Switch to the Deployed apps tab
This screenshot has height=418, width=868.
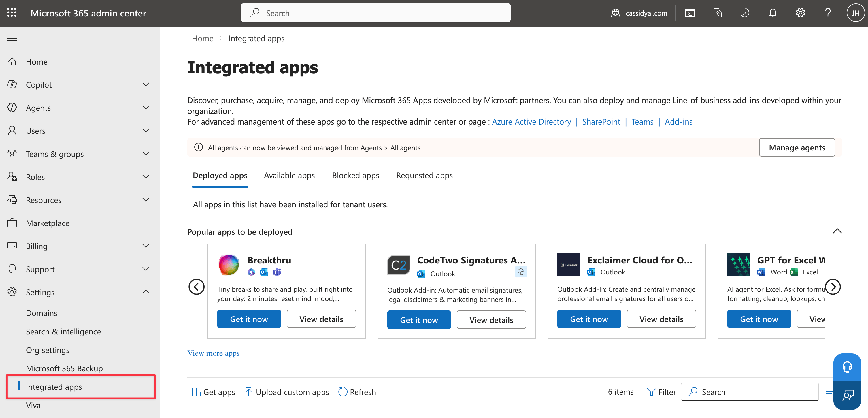[x=220, y=176]
